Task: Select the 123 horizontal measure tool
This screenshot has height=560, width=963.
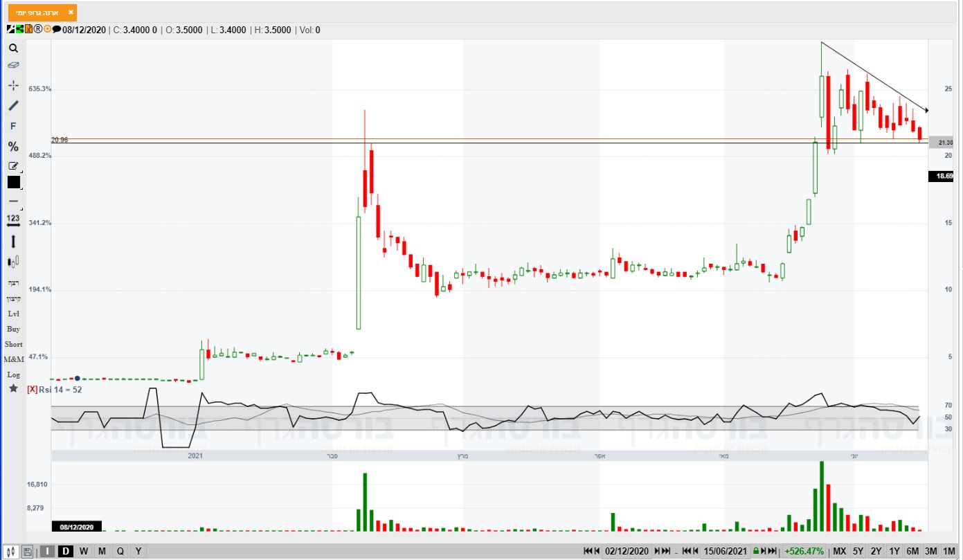Action: (x=13, y=221)
